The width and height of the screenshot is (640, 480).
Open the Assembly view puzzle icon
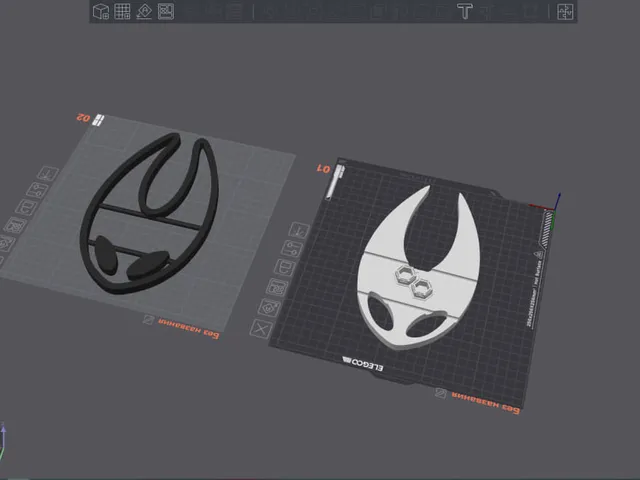click(565, 11)
